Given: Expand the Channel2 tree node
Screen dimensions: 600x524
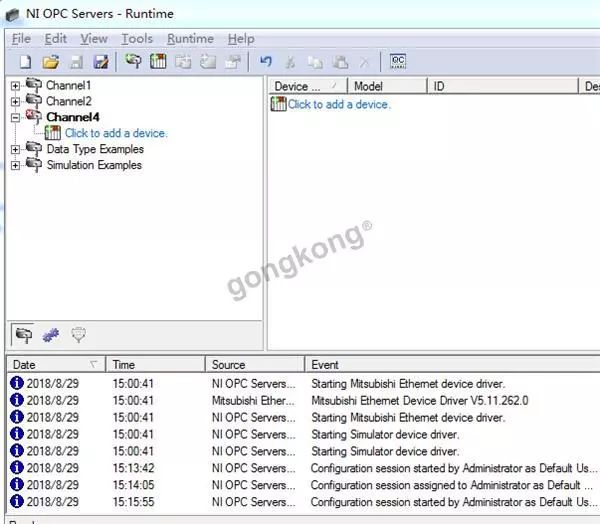Looking at the screenshot, I should coord(15,102).
